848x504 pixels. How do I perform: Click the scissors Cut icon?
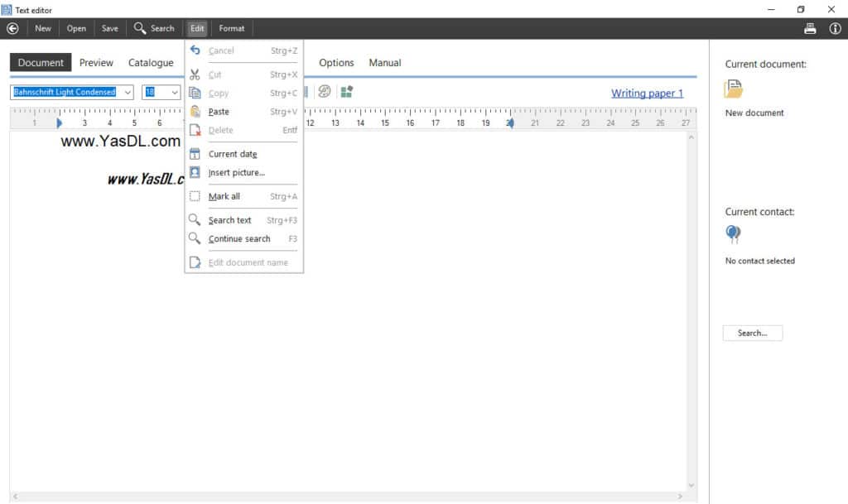pos(195,74)
